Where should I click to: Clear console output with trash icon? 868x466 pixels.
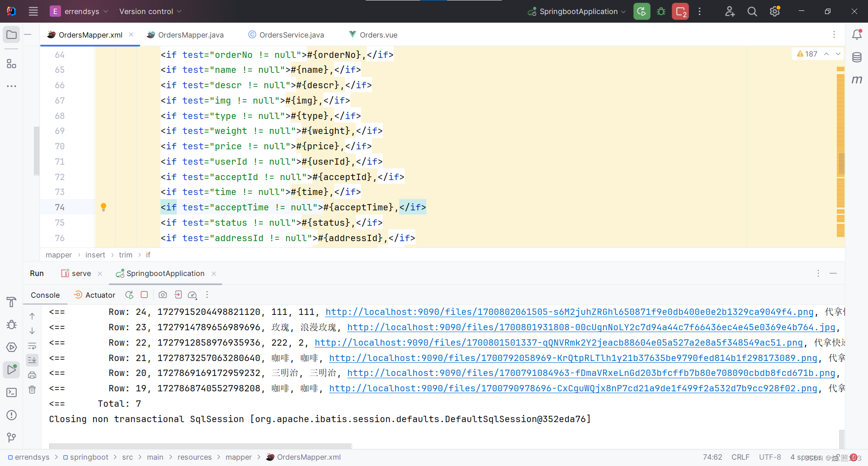(x=32, y=390)
